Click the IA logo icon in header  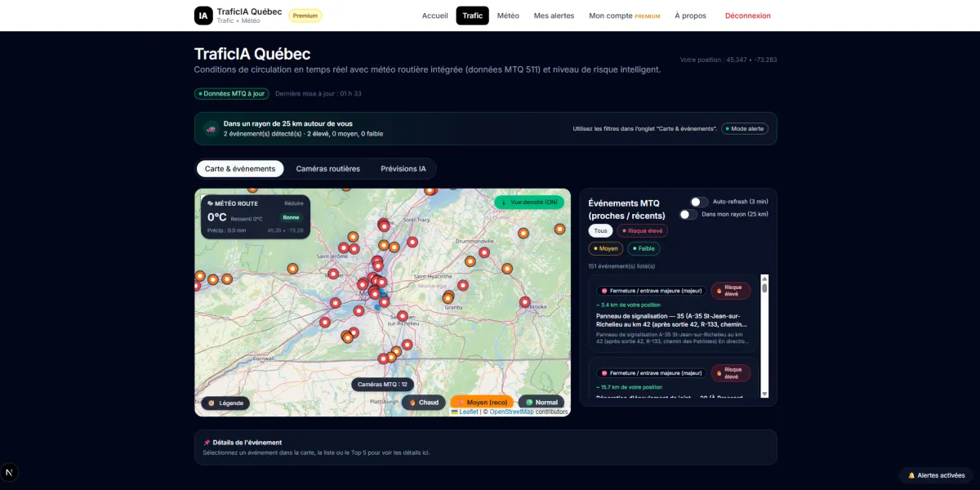[x=203, y=16]
